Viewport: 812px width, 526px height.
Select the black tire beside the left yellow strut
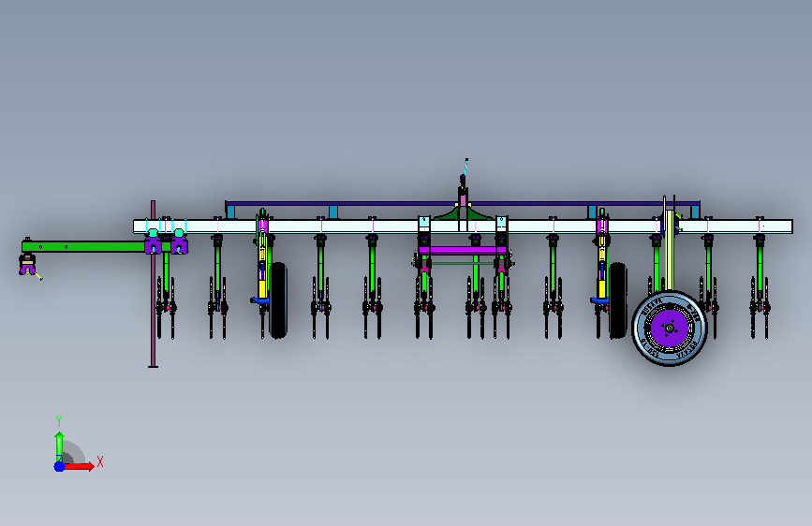point(278,300)
